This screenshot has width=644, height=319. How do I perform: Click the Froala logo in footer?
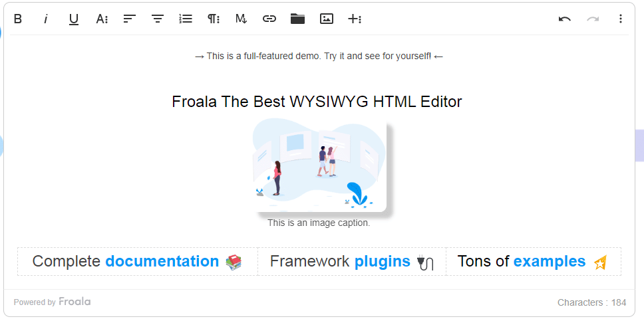click(x=75, y=302)
